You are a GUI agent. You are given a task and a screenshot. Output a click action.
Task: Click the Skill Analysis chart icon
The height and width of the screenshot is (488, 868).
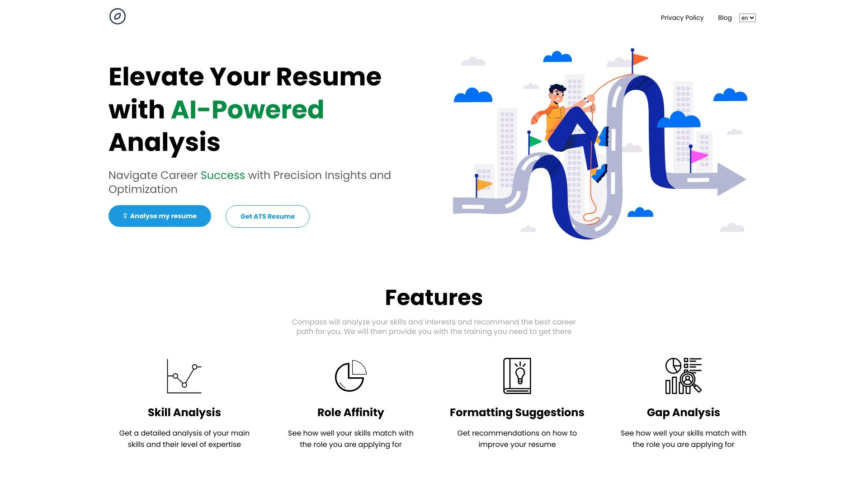(x=184, y=375)
